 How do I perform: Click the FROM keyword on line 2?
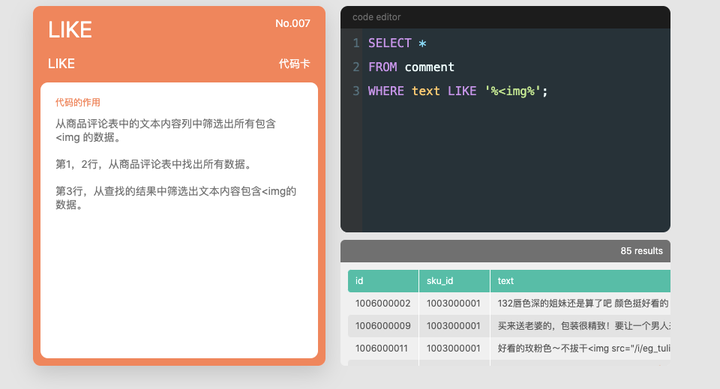(x=382, y=67)
